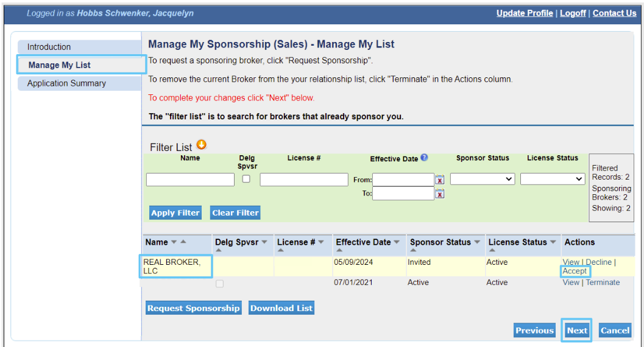Decline the REAL BROKER, LLC invitation
The image size is (644, 347).
click(x=598, y=262)
